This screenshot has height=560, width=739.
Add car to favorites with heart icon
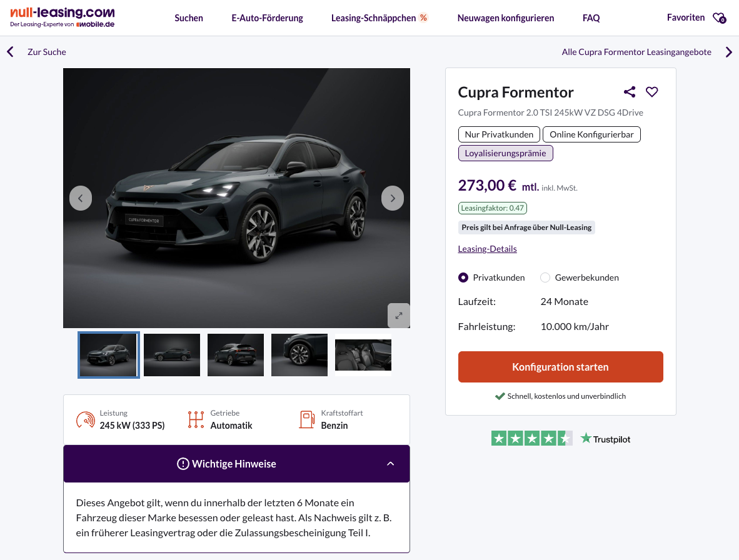[x=652, y=92]
